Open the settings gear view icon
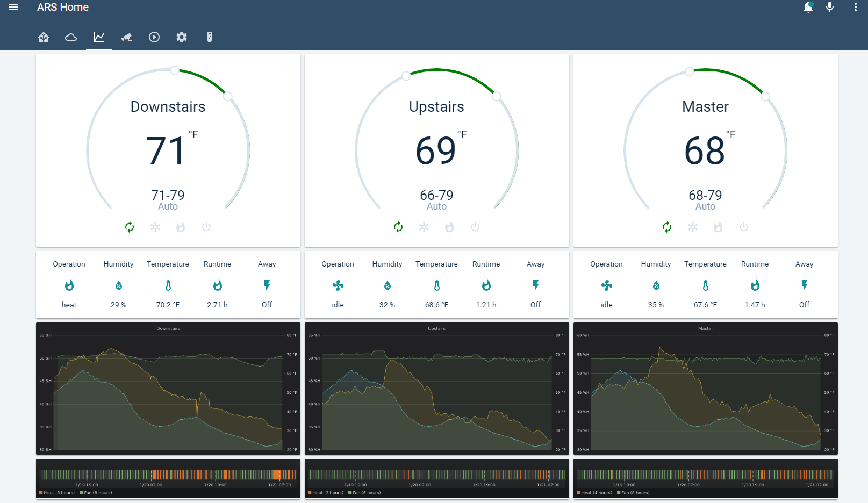Viewport: 868px width, 503px height. click(181, 37)
